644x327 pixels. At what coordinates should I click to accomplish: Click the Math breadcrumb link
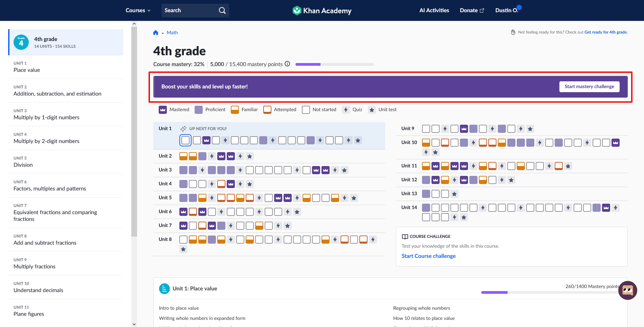point(172,33)
